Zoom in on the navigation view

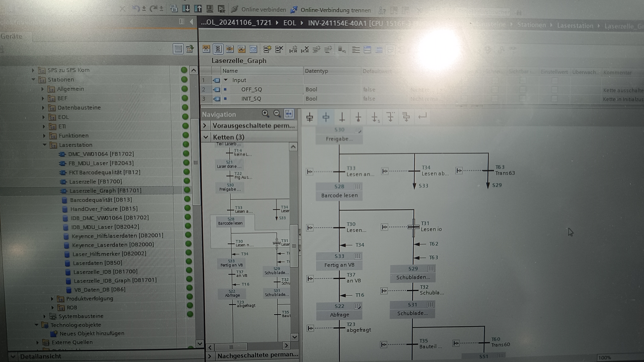pos(265,114)
